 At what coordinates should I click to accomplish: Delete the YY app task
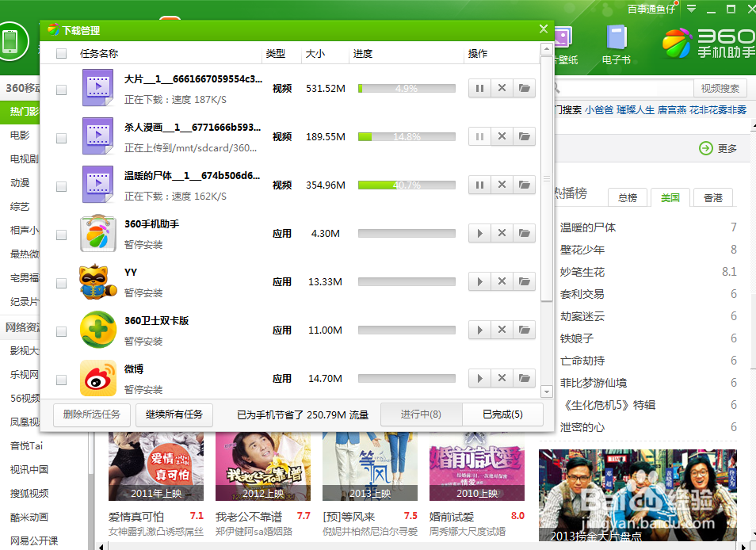(502, 281)
